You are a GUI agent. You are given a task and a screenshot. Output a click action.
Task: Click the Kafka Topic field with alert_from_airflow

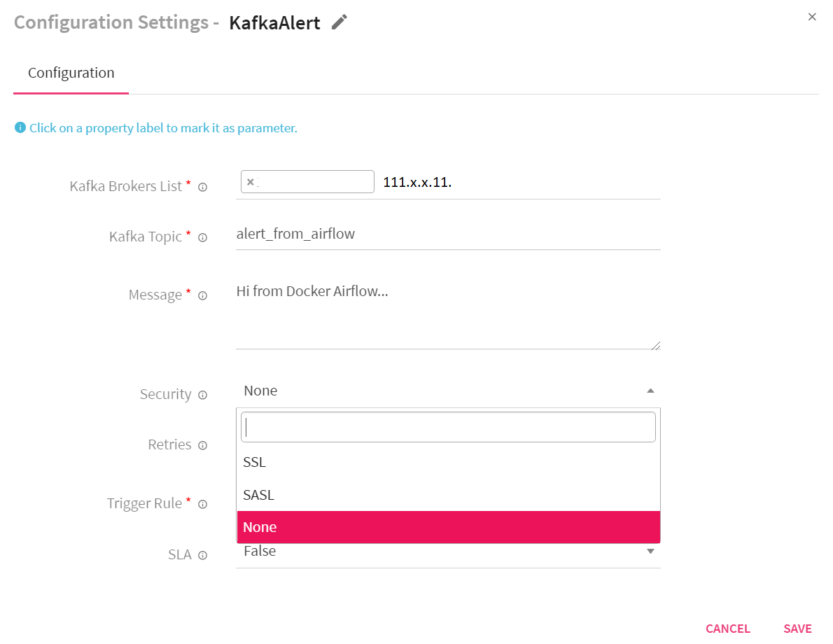(448, 234)
